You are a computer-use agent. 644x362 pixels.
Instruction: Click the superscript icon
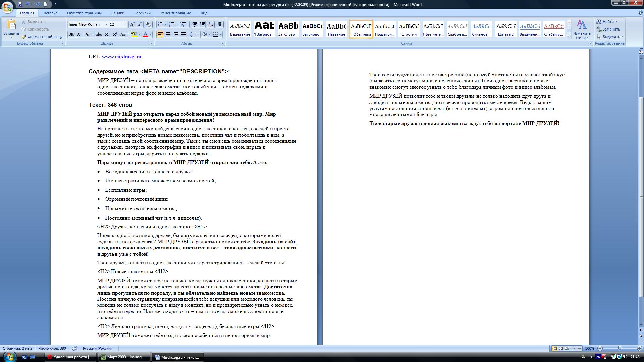(115, 34)
